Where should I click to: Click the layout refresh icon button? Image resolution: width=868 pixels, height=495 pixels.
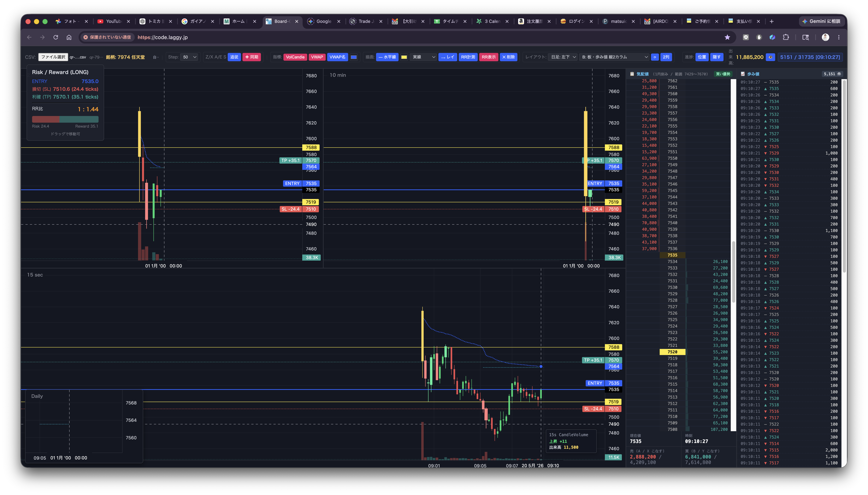[655, 57]
